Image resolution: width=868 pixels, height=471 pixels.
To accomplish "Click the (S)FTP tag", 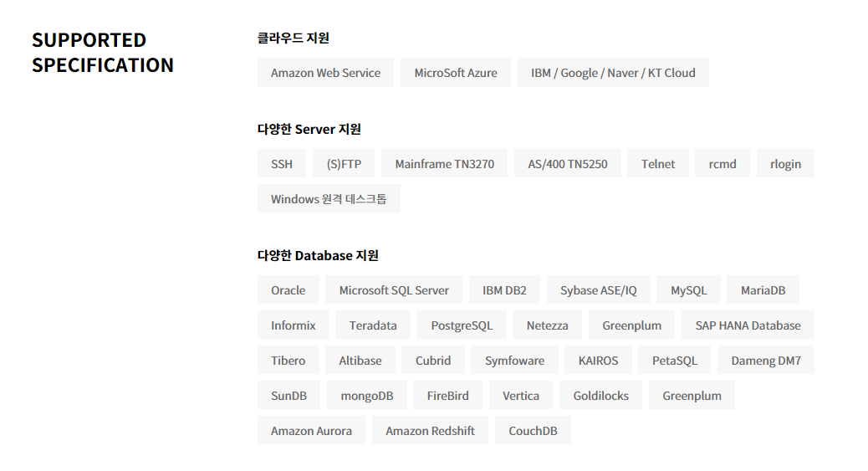I will (x=344, y=164).
